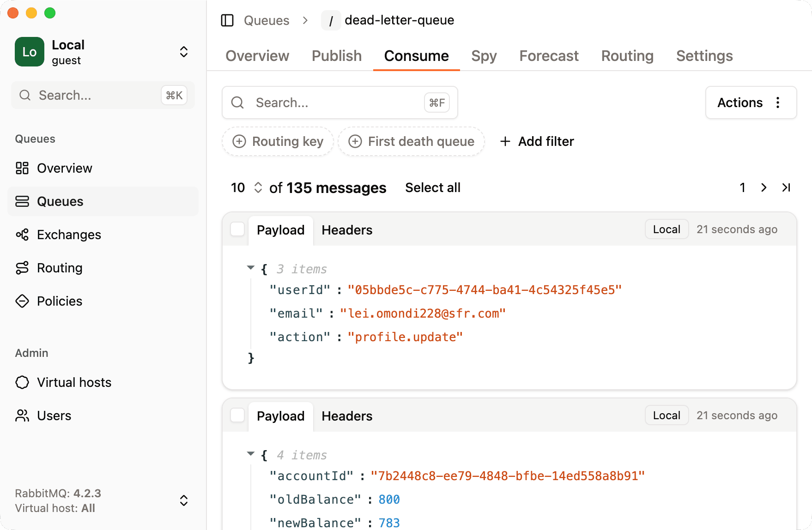Screen dimensions: 812x530
Task: Check the second message's selection checkbox
Action: (x=237, y=415)
